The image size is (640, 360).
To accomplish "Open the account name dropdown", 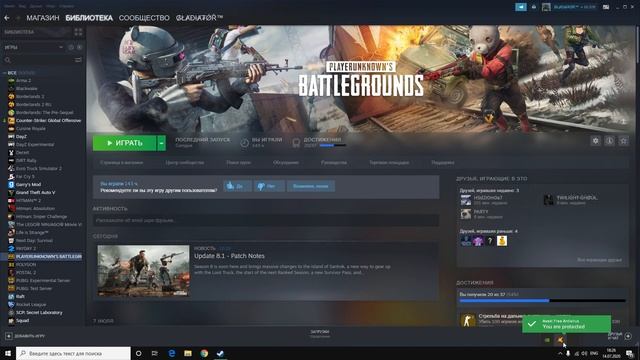I will click(x=575, y=7).
